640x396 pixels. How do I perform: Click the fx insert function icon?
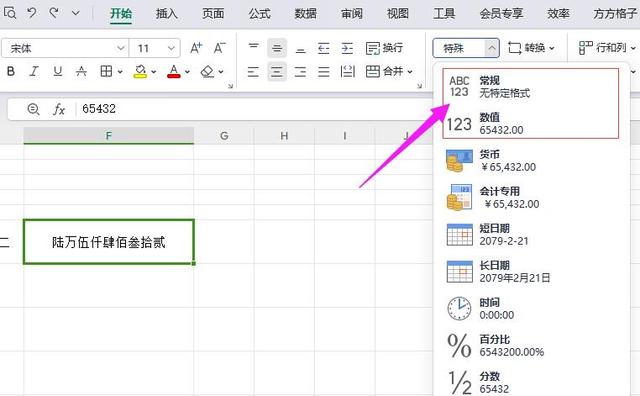59,109
